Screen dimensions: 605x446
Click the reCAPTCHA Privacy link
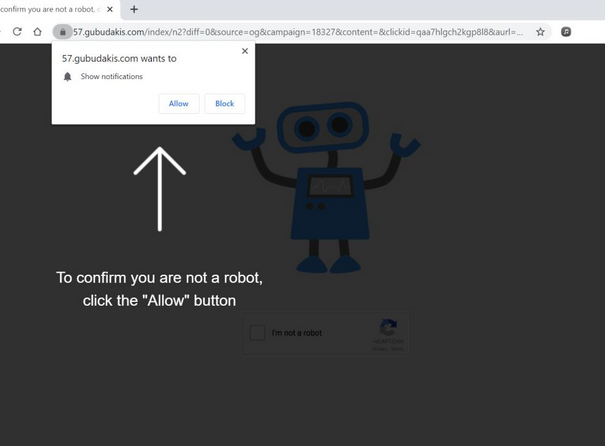(x=379, y=349)
